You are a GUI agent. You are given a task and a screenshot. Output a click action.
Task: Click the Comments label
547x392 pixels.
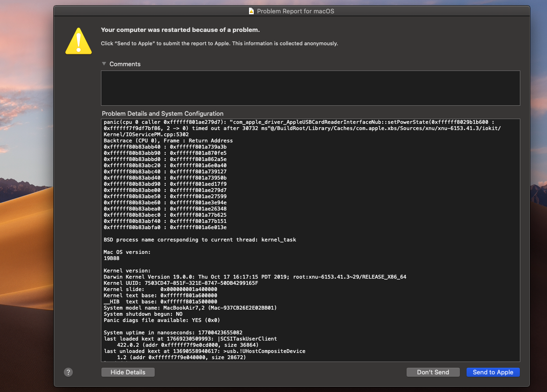pos(125,64)
